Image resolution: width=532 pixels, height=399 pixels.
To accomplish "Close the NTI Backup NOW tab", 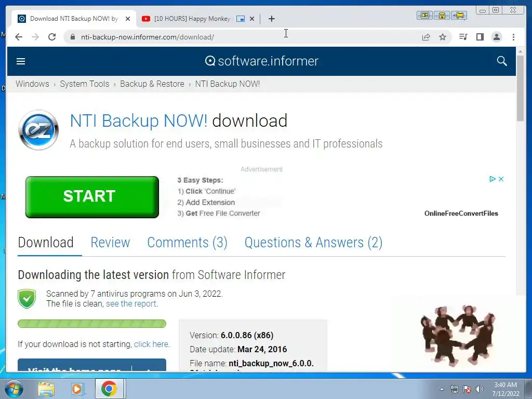I will (x=128, y=19).
